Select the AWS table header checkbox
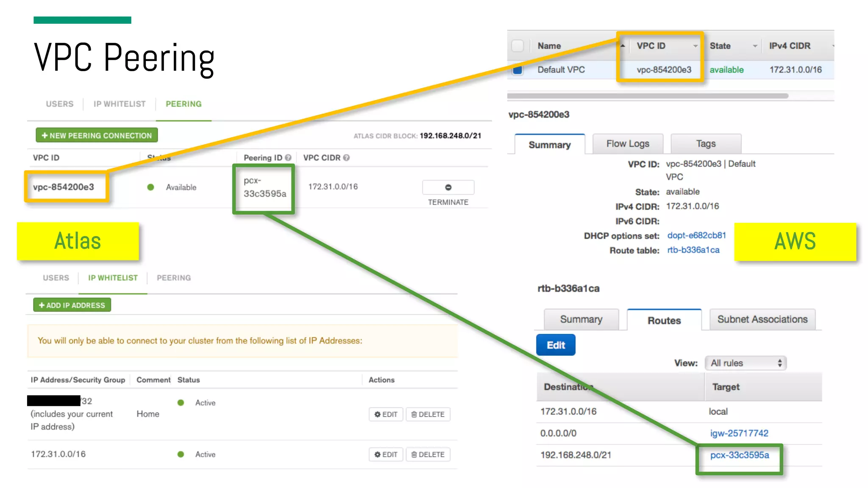 coord(517,46)
